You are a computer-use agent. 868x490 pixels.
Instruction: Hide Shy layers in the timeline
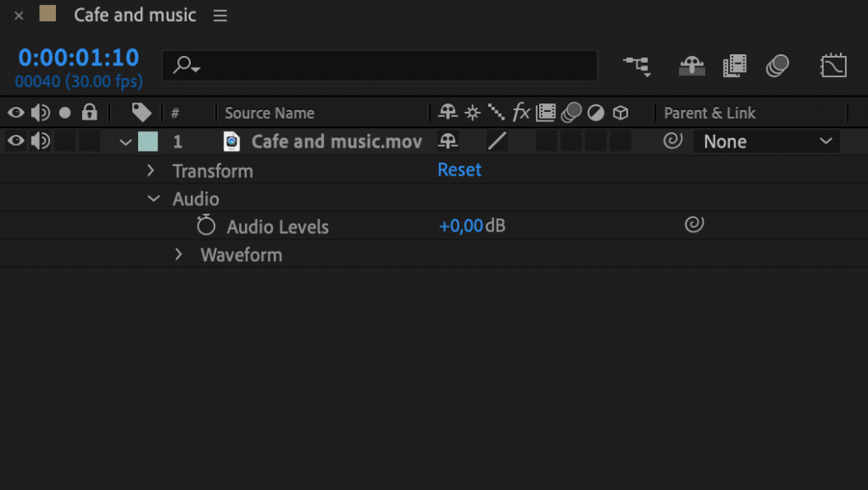692,64
